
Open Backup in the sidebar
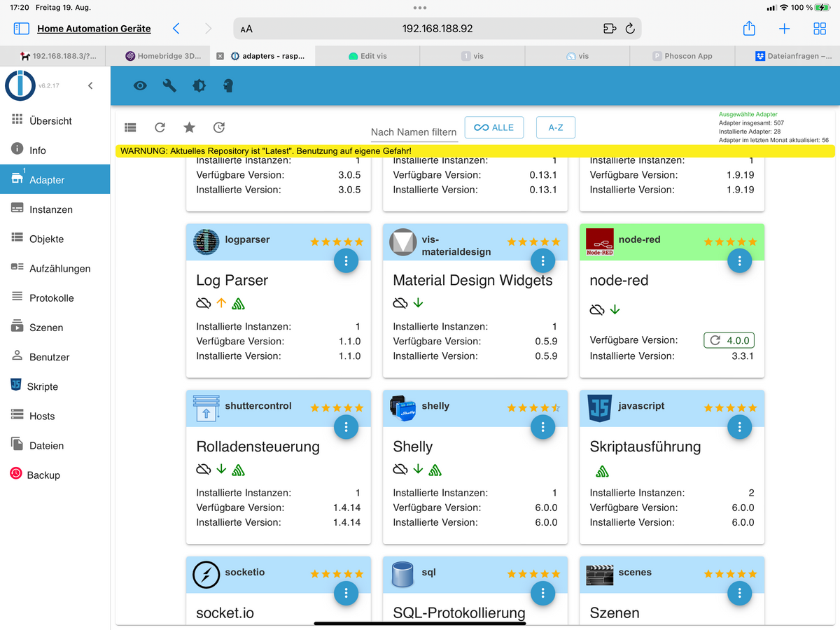click(55, 475)
